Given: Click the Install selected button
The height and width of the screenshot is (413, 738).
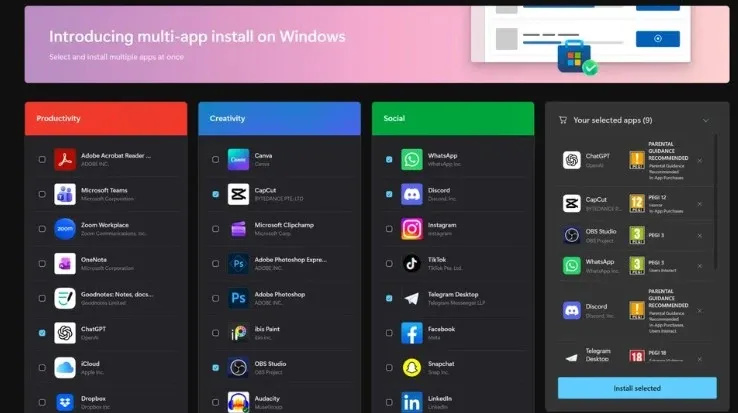Looking at the screenshot, I should 637,388.
